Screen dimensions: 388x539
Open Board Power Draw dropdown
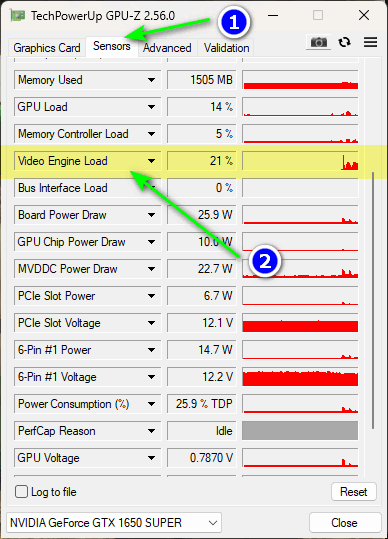point(151,215)
